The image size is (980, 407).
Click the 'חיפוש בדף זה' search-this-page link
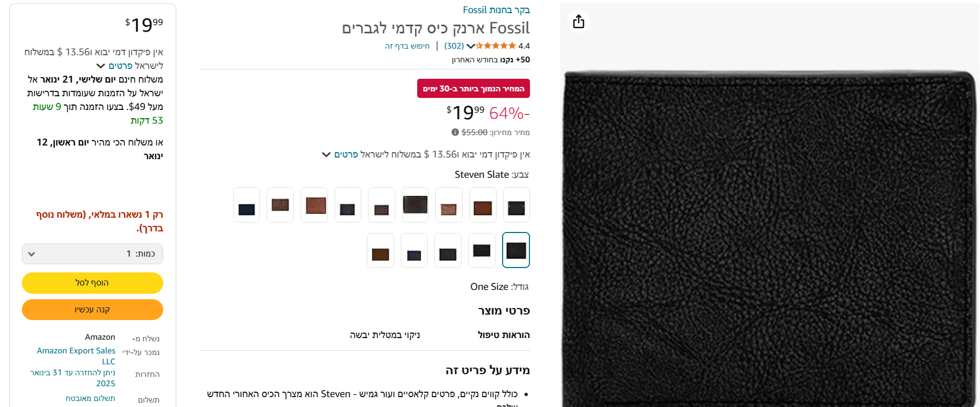(x=407, y=46)
